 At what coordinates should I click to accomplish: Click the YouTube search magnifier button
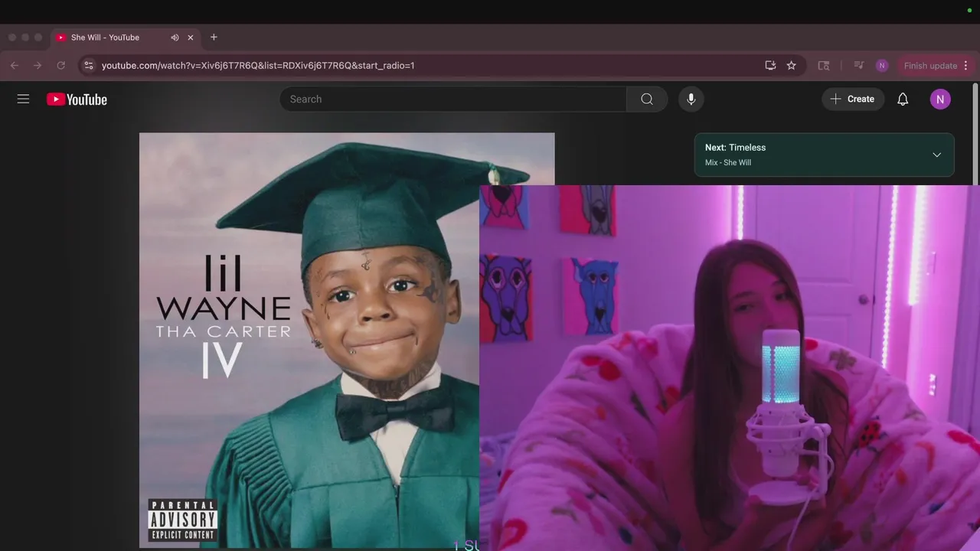647,99
